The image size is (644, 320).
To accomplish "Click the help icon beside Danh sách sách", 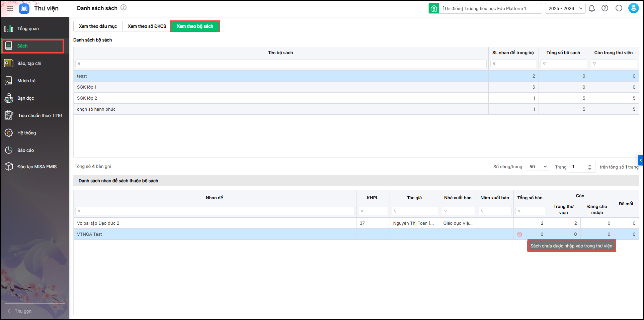I will click(124, 8).
